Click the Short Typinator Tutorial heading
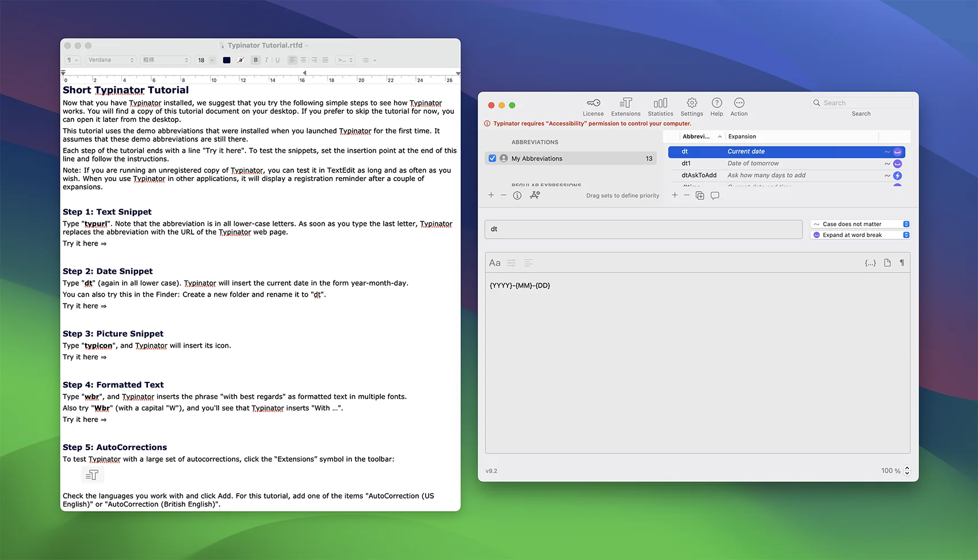978x560 pixels. (125, 90)
